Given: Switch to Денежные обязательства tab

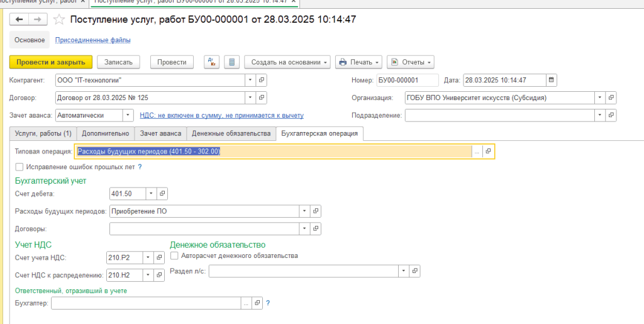Looking at the screenshot, I should click(x=231, y=133).
